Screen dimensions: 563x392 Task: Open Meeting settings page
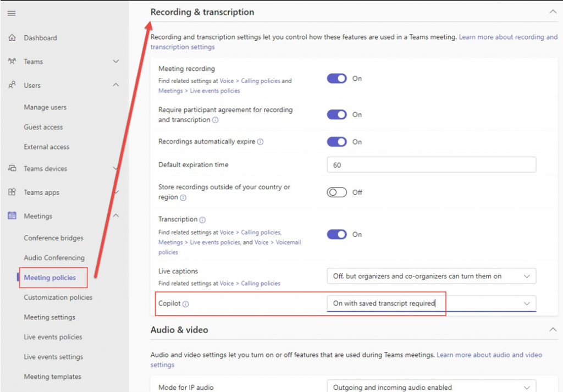click(49, 317)
